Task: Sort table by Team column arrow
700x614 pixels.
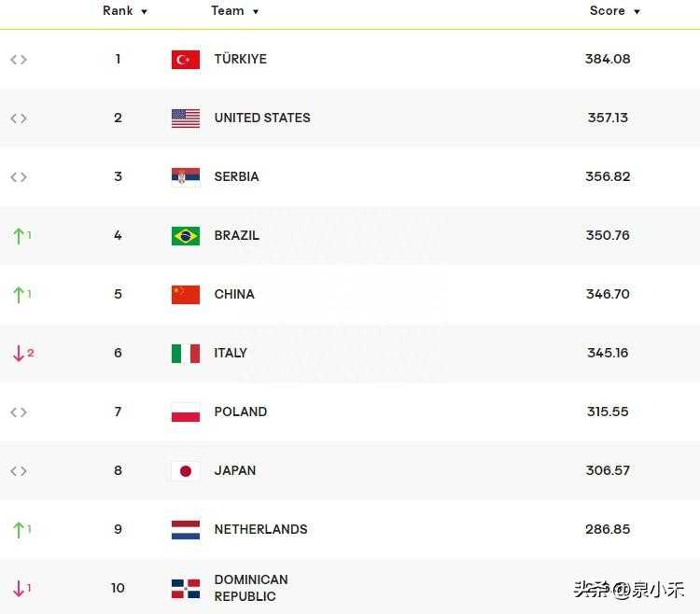Action: tap(256, 12)
